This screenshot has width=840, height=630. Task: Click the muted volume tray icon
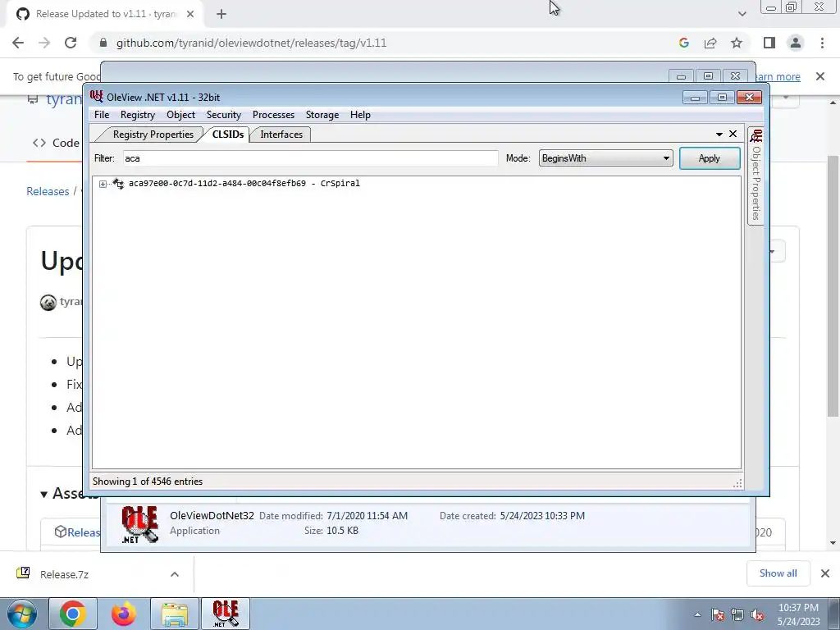click(757, 615)
